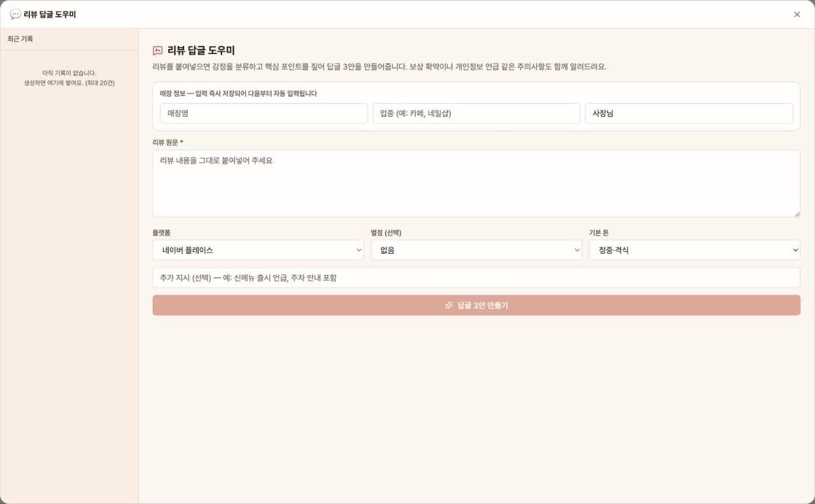
Task: Focus the 추가 지시 (선택) input field
Action: coord(476,277)
